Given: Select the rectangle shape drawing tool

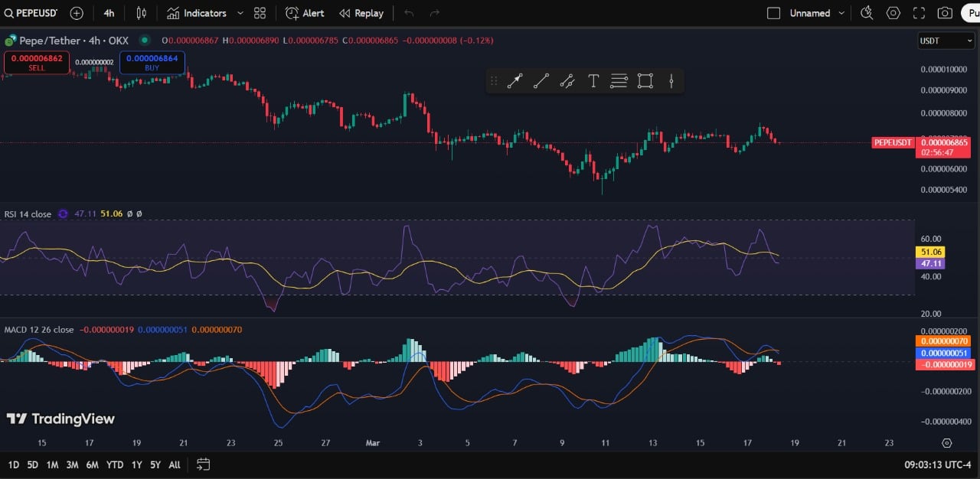Looking at the screenshot, I should click(645, 81).
